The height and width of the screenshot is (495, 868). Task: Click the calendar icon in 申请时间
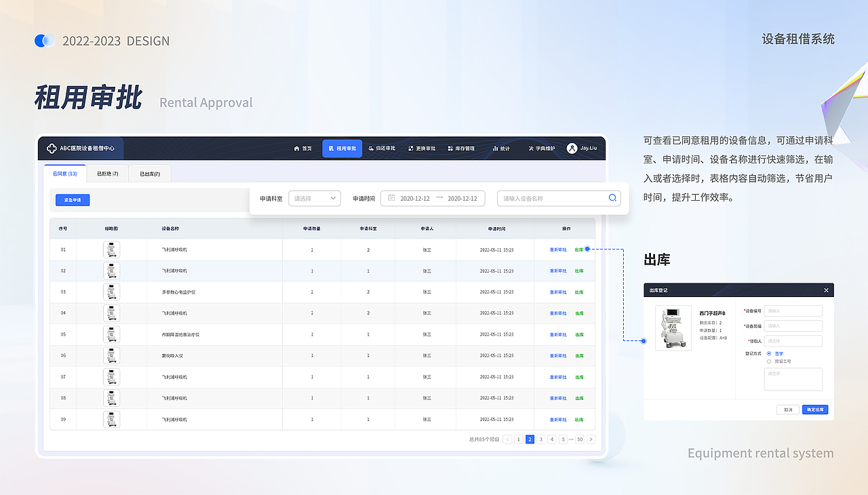pyautogui.click(x=391, y=198)
